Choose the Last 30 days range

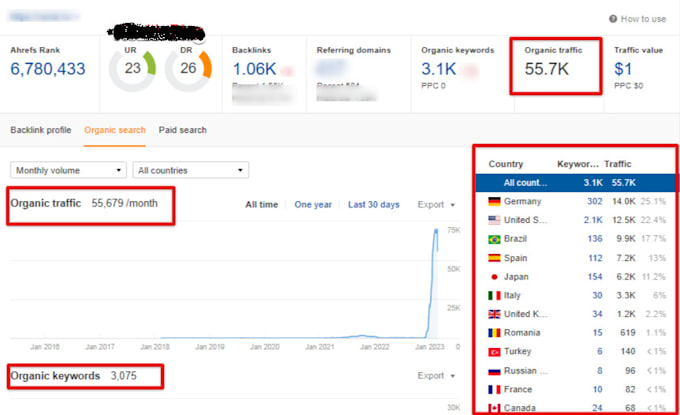pyautogui.click(x=373, y=205)
